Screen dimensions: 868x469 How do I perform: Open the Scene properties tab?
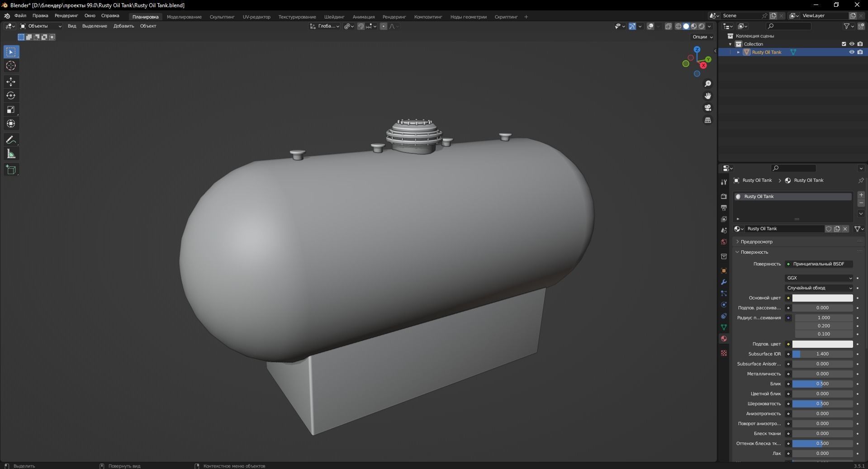coord(724,230)
